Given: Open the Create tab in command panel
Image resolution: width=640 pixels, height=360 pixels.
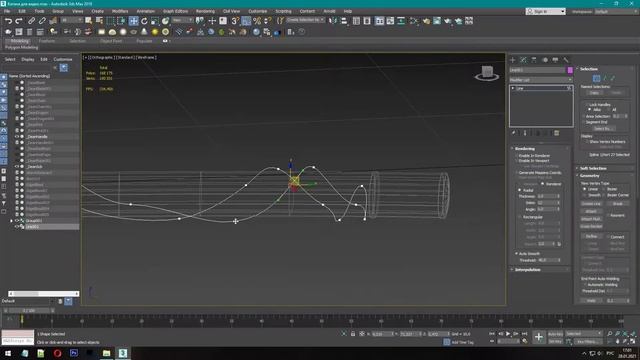Looking at the screenshot, I should pos(513,60).
